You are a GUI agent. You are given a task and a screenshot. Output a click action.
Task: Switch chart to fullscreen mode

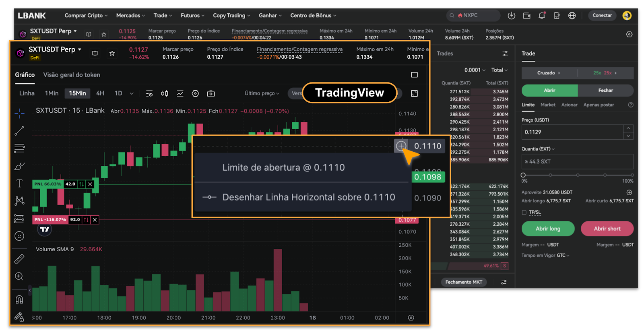click(414, 93)
